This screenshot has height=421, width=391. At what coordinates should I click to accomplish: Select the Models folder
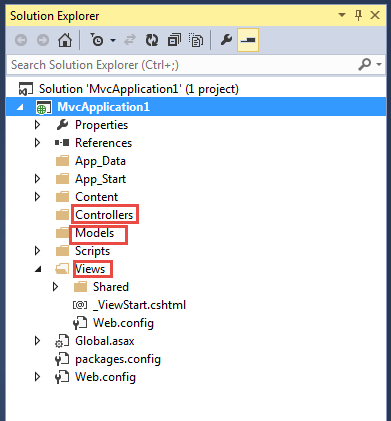[95, 233]
